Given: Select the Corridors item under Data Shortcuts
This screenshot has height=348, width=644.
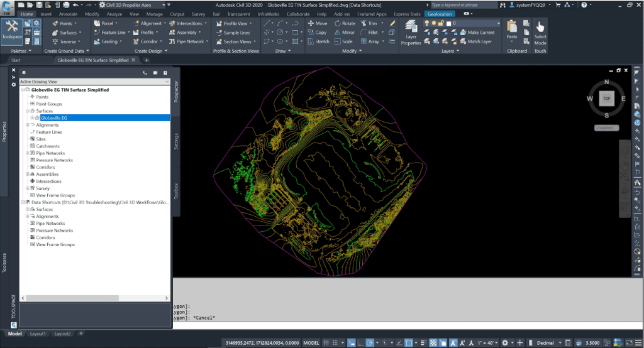Looking at the screenshot, I should click(45, 237).
